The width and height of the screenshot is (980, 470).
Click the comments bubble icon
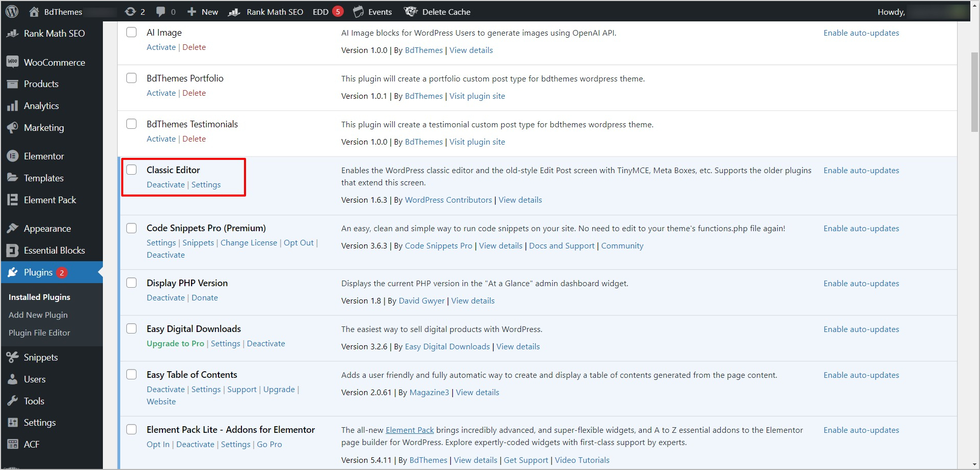click(161, 11)
